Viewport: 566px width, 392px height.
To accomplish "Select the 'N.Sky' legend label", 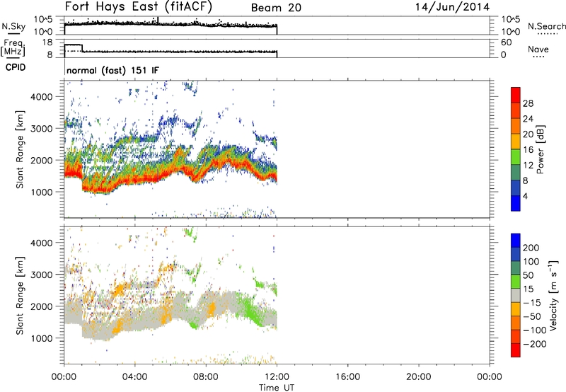I will 13,26.
